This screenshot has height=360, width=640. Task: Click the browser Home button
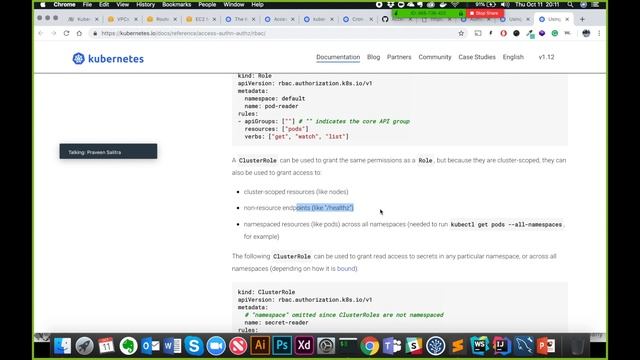(79, 33)
